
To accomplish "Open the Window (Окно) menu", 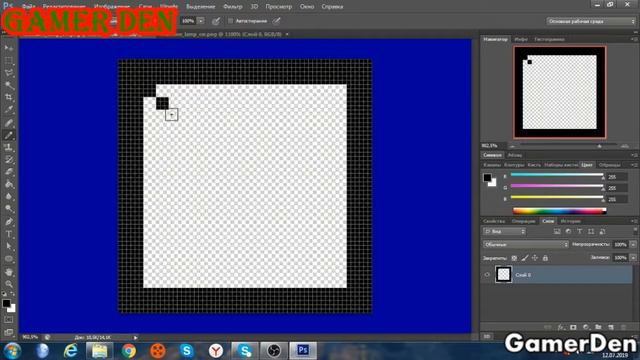I will pyautogui.click(x=307, y=7).
